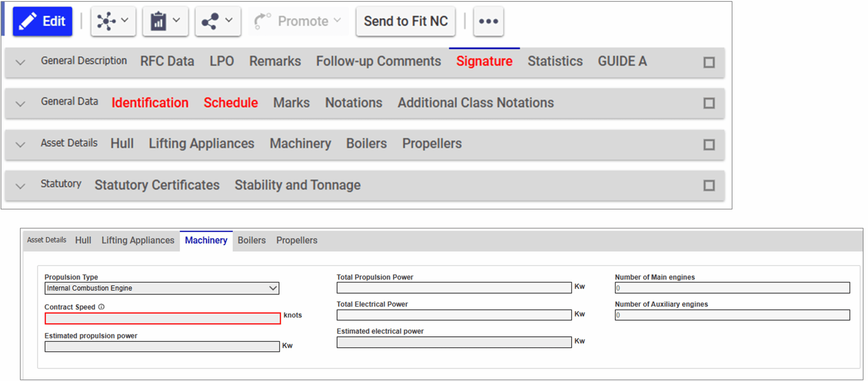Click the Contract Speed input field
The width and height of the screenshot is (868, 381).
pos(162,318)
